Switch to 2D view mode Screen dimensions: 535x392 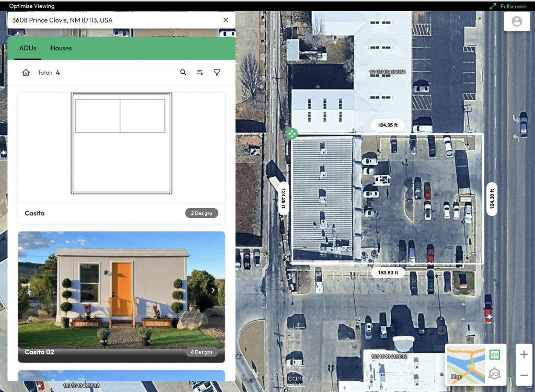494,354
